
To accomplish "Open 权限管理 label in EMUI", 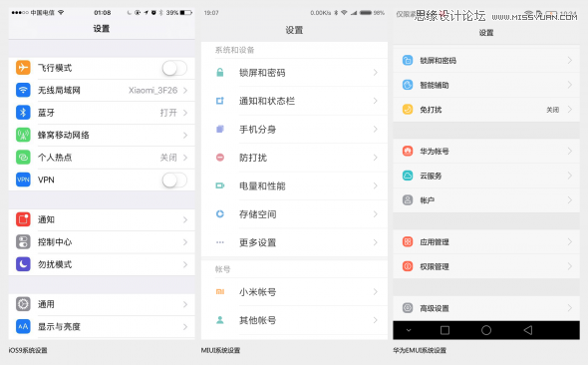I will (x=435, y=266).
